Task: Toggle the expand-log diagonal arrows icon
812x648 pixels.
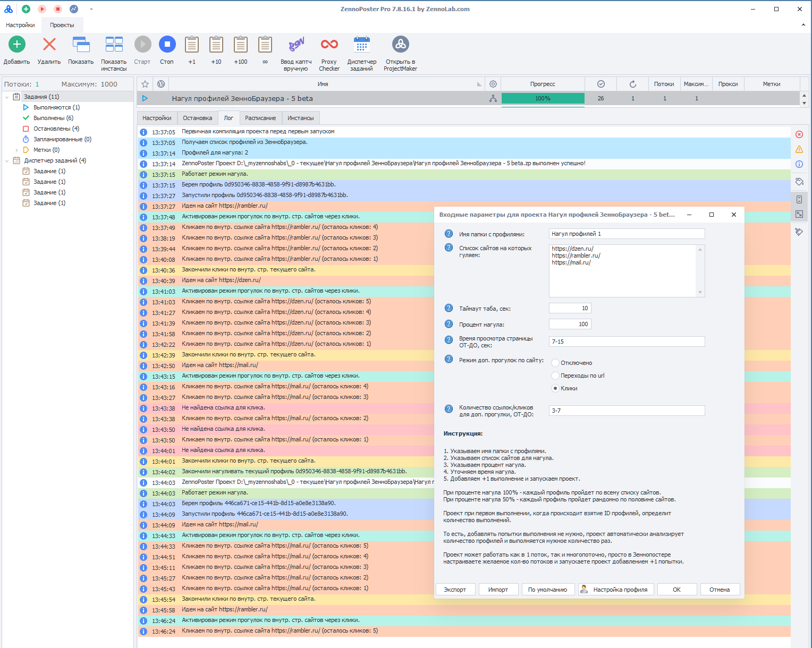Action: (x=799, y=214)
